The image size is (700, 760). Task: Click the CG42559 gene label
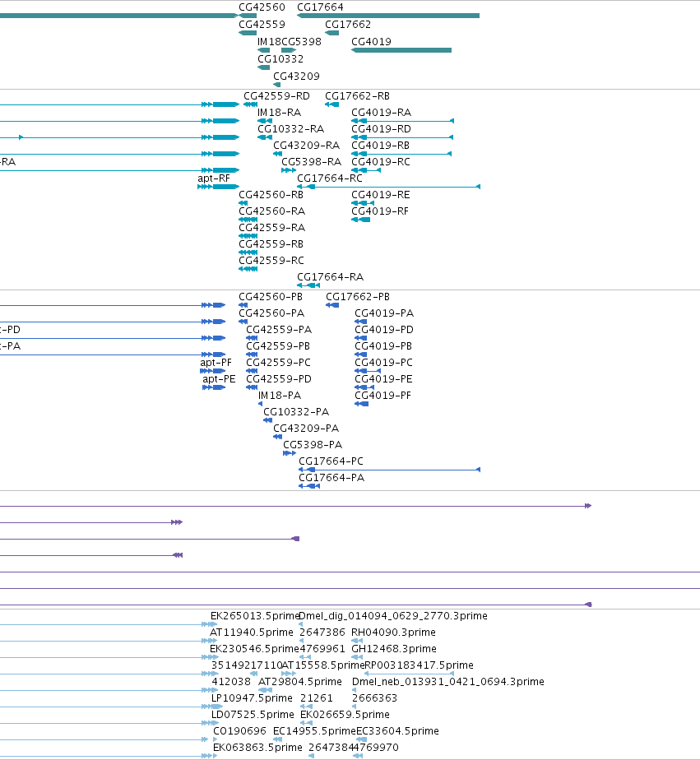click(262, 25)
